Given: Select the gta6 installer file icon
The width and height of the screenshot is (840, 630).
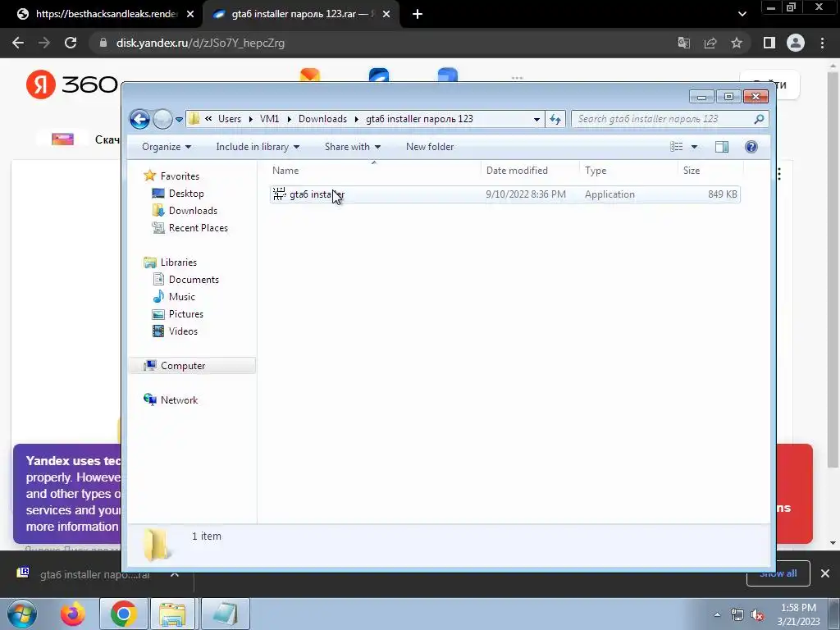Looking at the screenshot, I should pos(279,194).
